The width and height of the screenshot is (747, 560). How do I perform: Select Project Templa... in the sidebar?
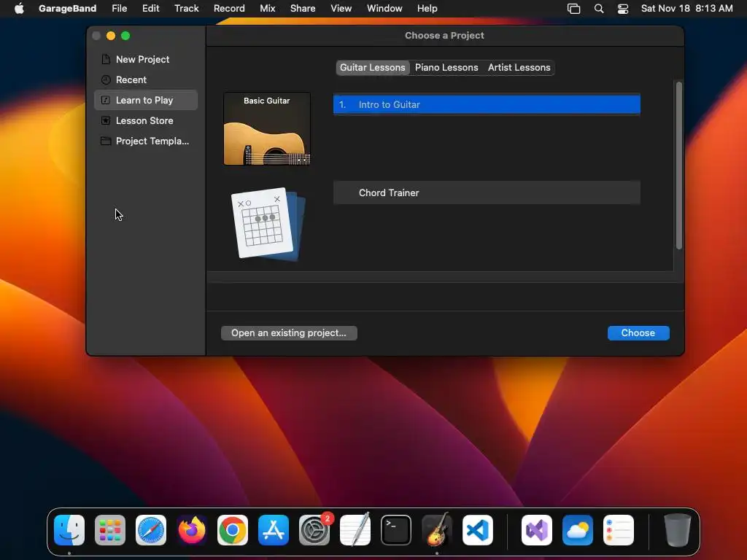(x=146, y=141)
